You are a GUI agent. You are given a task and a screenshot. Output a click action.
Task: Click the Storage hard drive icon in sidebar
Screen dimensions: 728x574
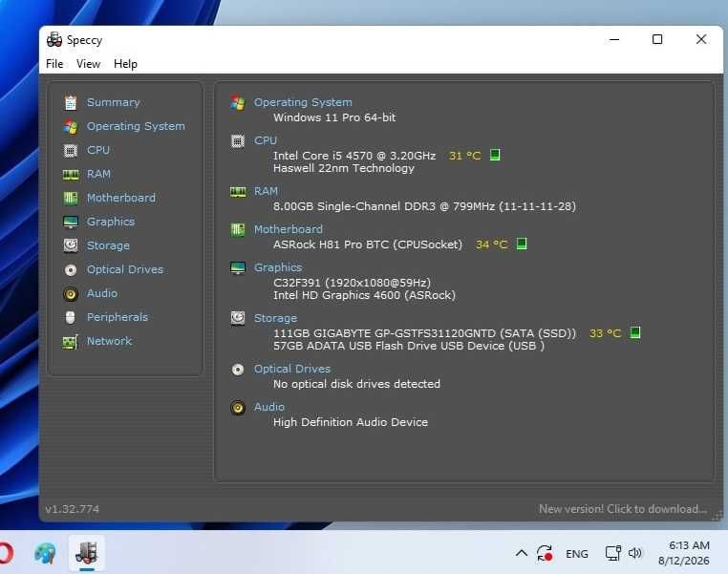click(x=71, y=246)
